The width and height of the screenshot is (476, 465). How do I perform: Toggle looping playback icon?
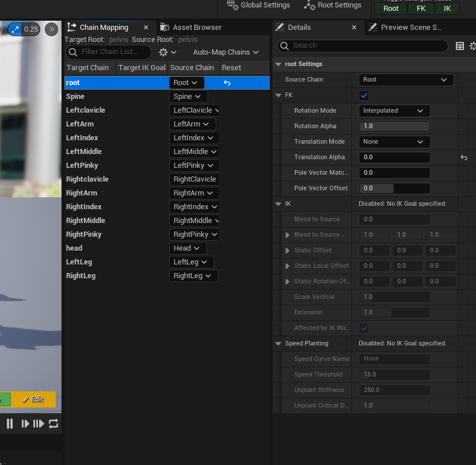pyautogui.click(x=53, y=424)
